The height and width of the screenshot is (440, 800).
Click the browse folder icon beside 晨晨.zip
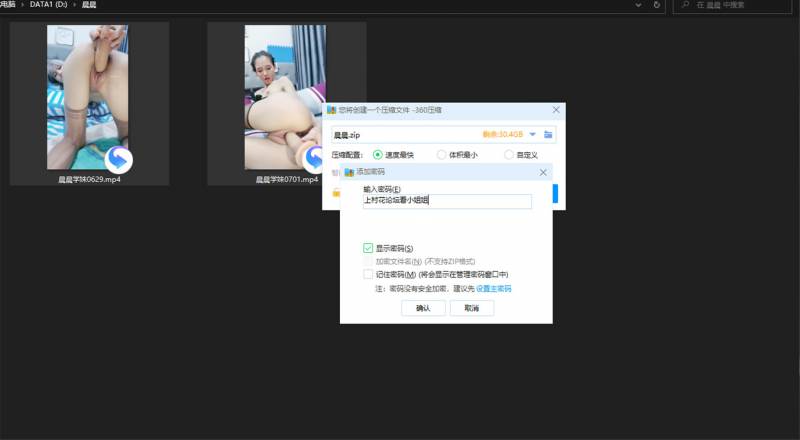(548, 134)
